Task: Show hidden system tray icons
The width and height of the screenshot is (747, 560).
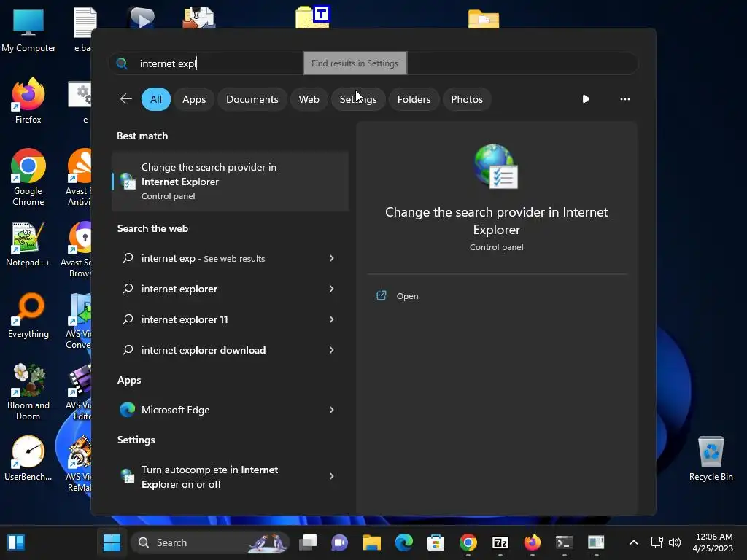Action: coord(634,542)
